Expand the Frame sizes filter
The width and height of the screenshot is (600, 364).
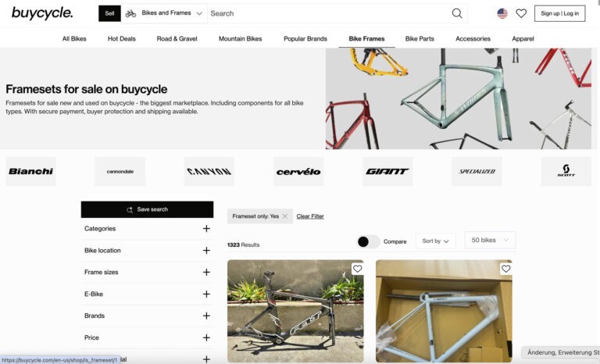pos(148,272)
